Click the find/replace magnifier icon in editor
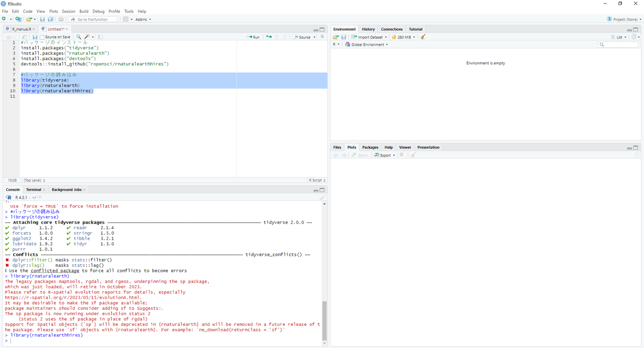 (x=78, y=37)
